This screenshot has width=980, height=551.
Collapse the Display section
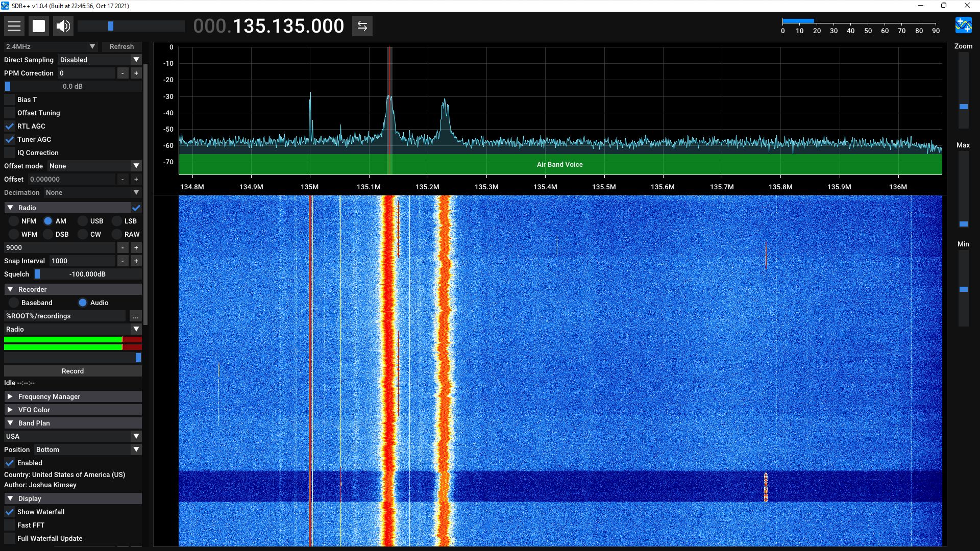point(72,498)
